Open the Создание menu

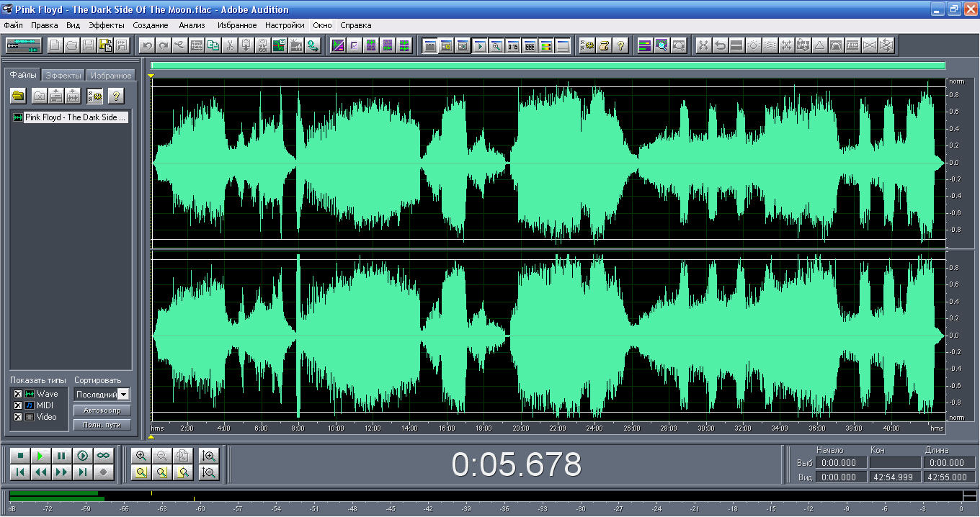pos(151,25)
